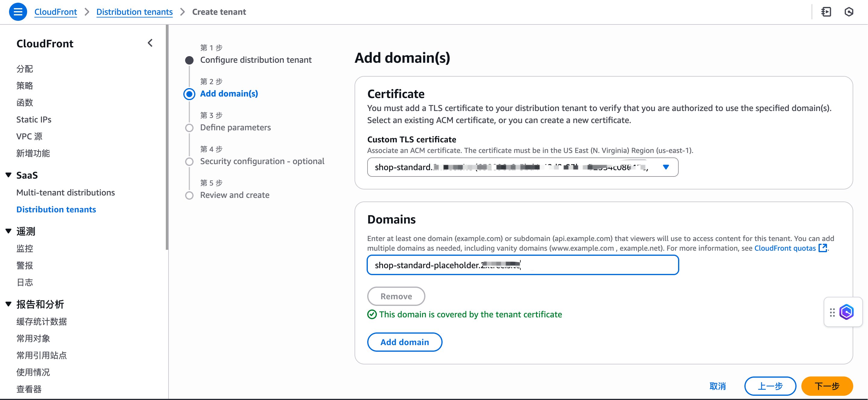868x400 pixels.
Task: Click the hexagon assistant icon in header
Action: [x=849, y=12]
